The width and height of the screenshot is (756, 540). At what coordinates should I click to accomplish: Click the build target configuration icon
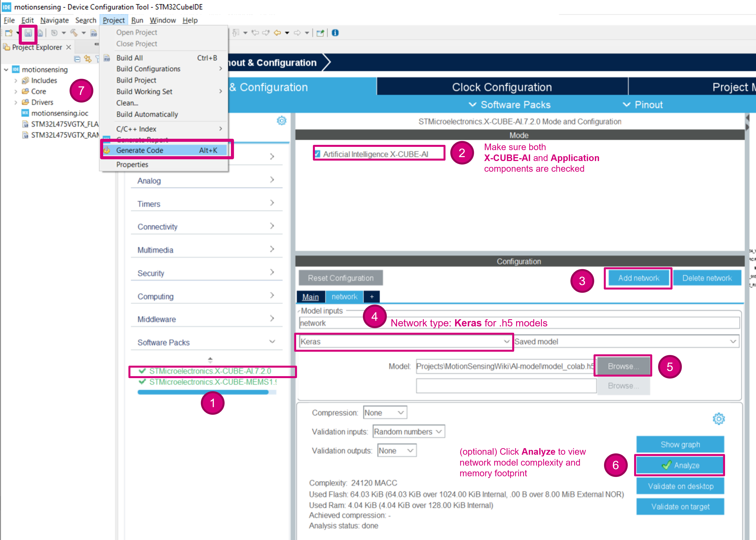click(54, 33)
